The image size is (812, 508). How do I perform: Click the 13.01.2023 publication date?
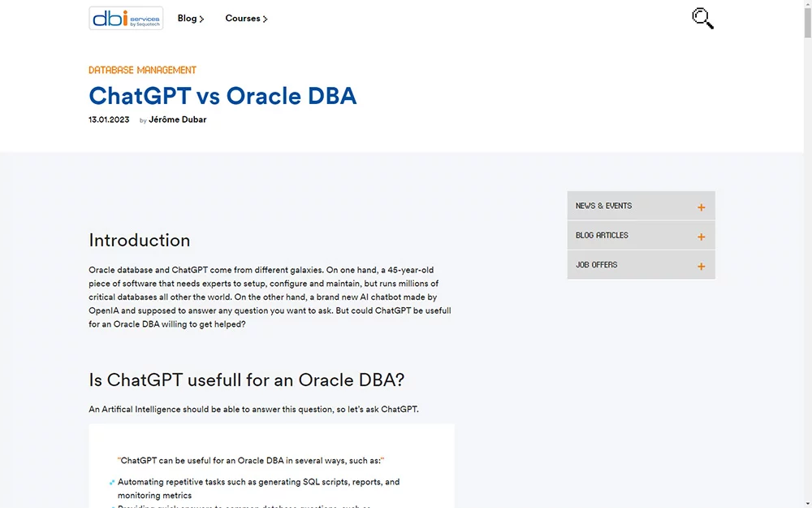click(x=109, y=119)
